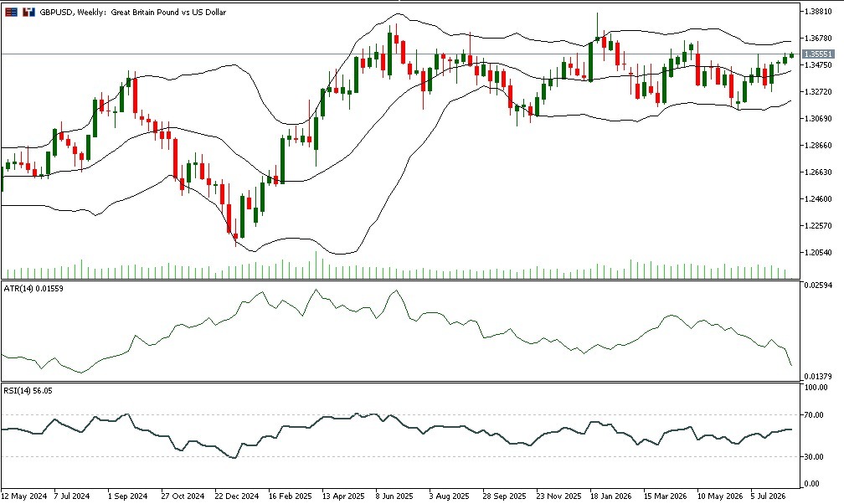Click price axis label 1.20540
Image resolution: width=844 pixels, height=504 pixels.
pos(818,253)
